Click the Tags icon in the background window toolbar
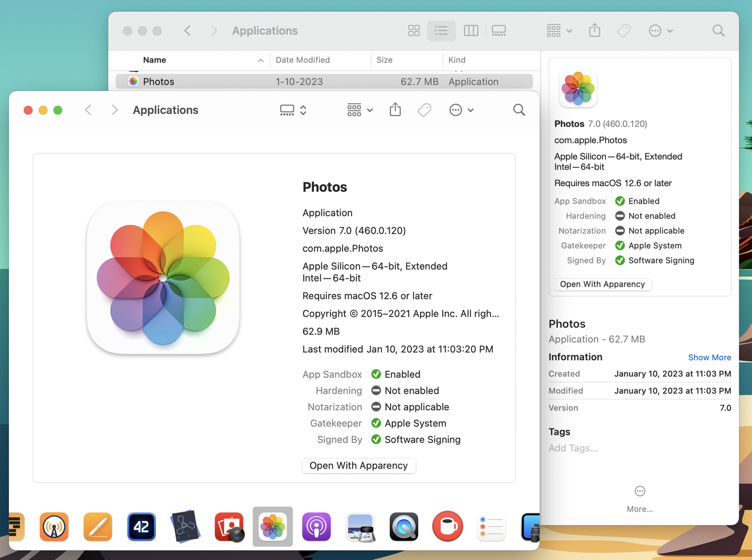 623,30
